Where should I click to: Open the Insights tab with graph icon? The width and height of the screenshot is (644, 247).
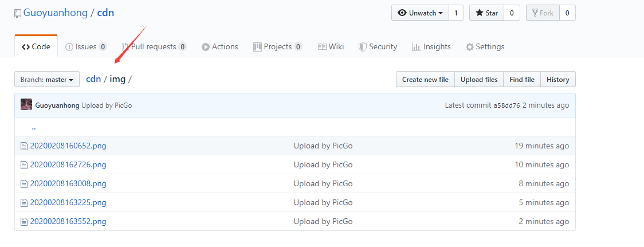coord(431,47)
